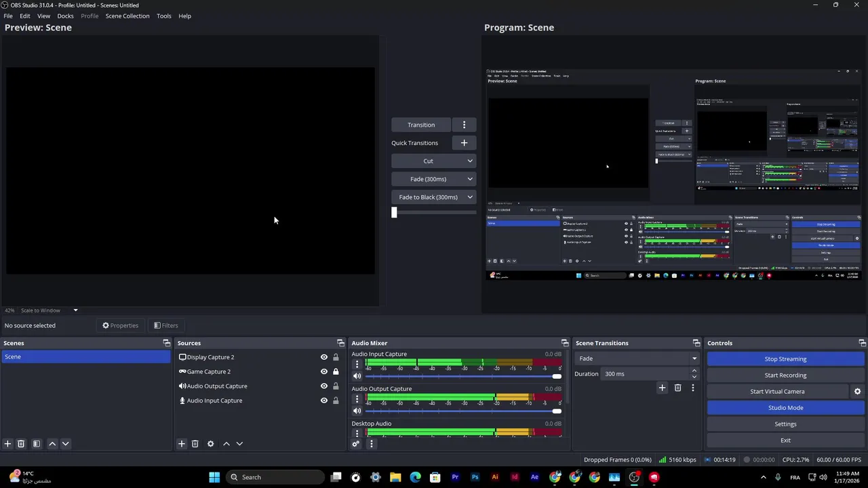This screenshot has height=488, width=868.
Task: Open scene transition properties dots
Action: pos(692,388)
